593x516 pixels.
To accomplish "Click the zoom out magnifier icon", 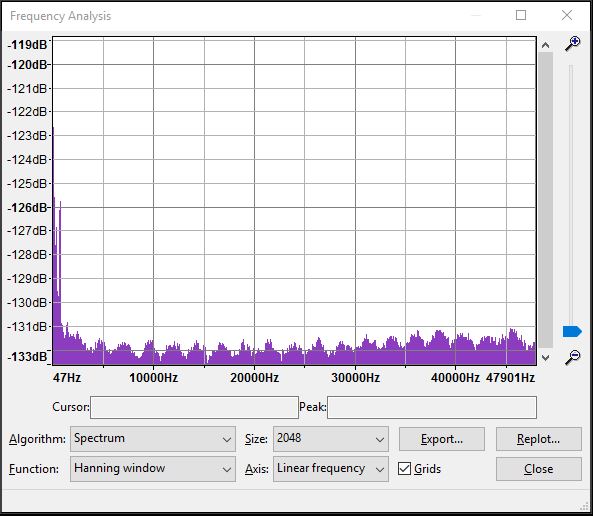I will [573, 357].
